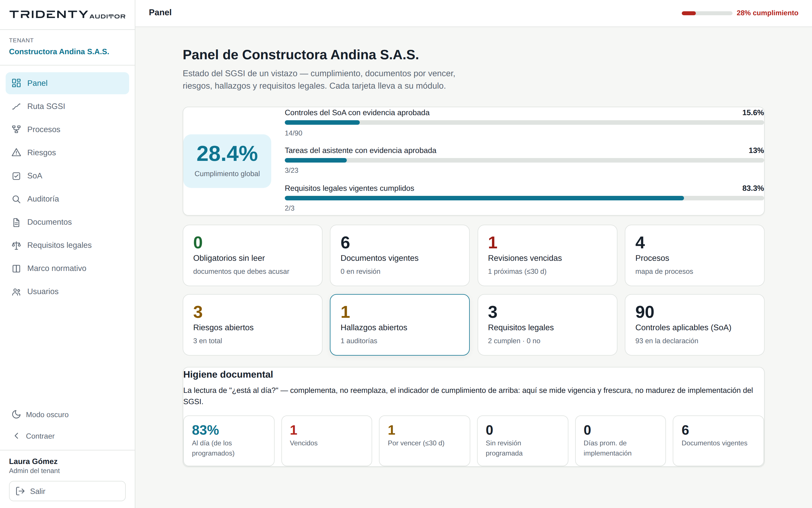Toggle Modo oscuro

pos(67,414)
